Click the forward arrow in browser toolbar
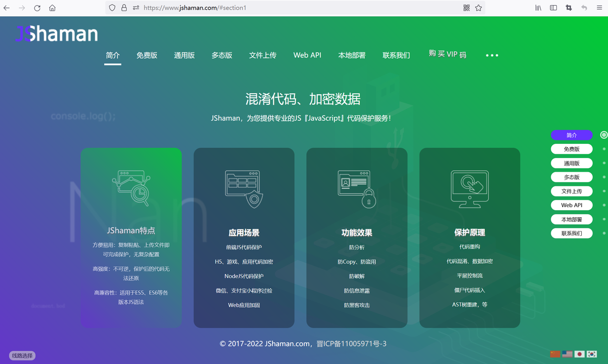Viewport: 608px width, 364px height. click(22, 8)
